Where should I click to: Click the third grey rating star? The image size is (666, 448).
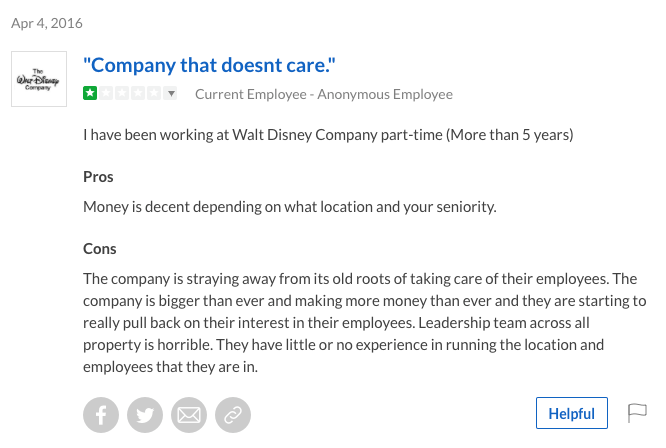[122, 93]
